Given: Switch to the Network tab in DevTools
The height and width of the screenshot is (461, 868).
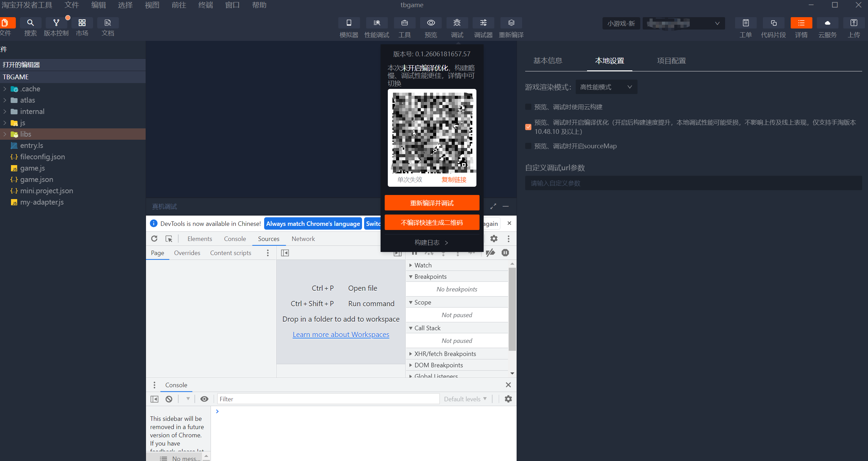Looking at the screenshot, I should tap(303, 239).
